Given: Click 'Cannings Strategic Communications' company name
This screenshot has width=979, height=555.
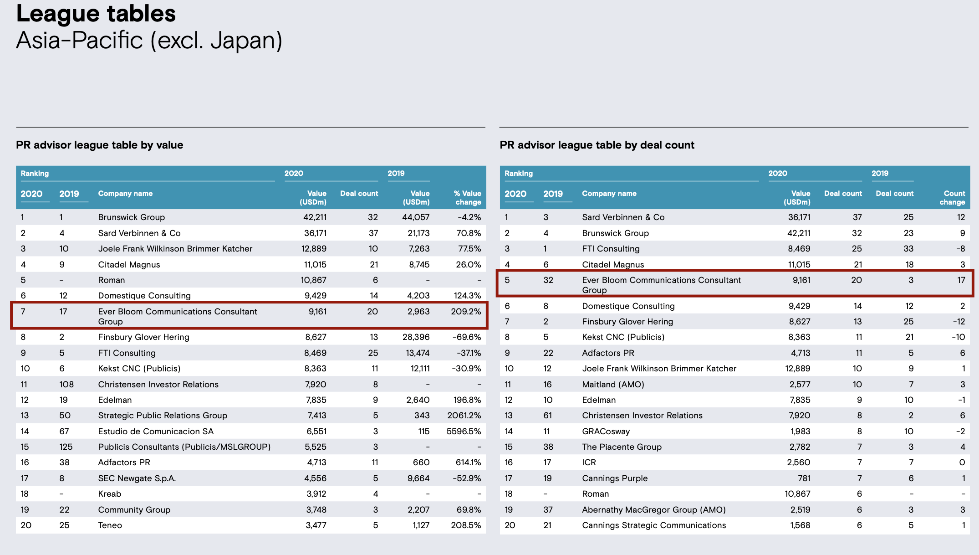Looking at the screenshot, I should 654,526.
